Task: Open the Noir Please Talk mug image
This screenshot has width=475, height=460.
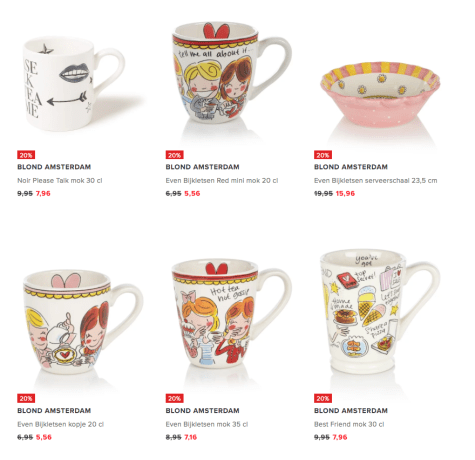Action: (x=74, y=84)
